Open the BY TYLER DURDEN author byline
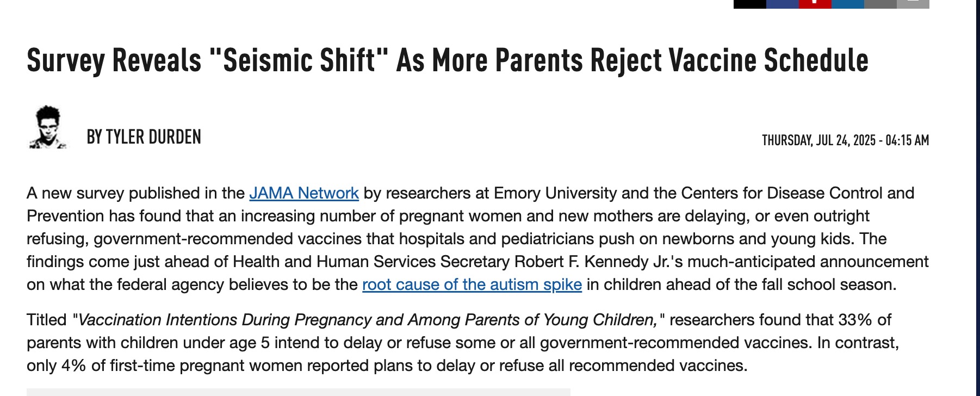The height and width of the screenshot is (396, 980). tap(144, 137)
